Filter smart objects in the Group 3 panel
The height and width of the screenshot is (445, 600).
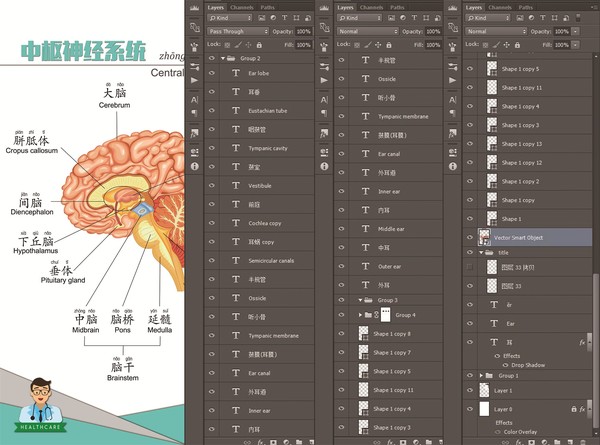[437, 18]
